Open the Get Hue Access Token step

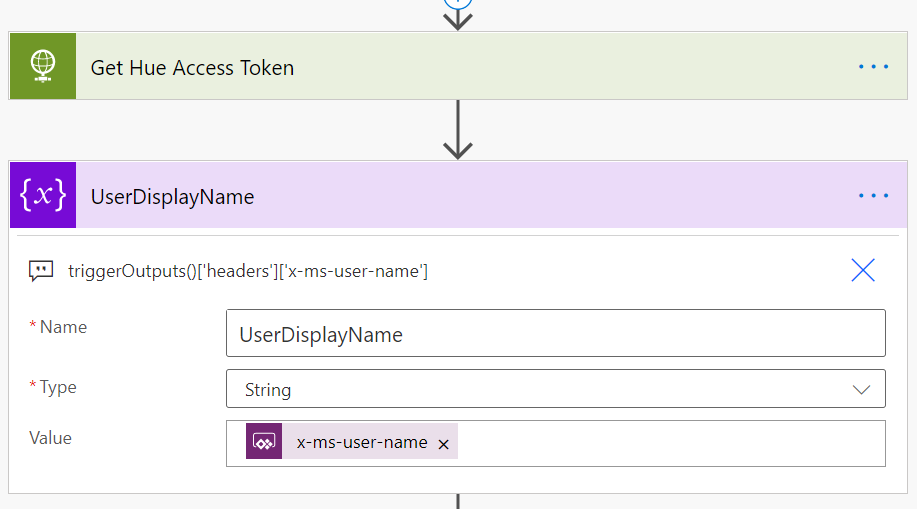[458, 66]
